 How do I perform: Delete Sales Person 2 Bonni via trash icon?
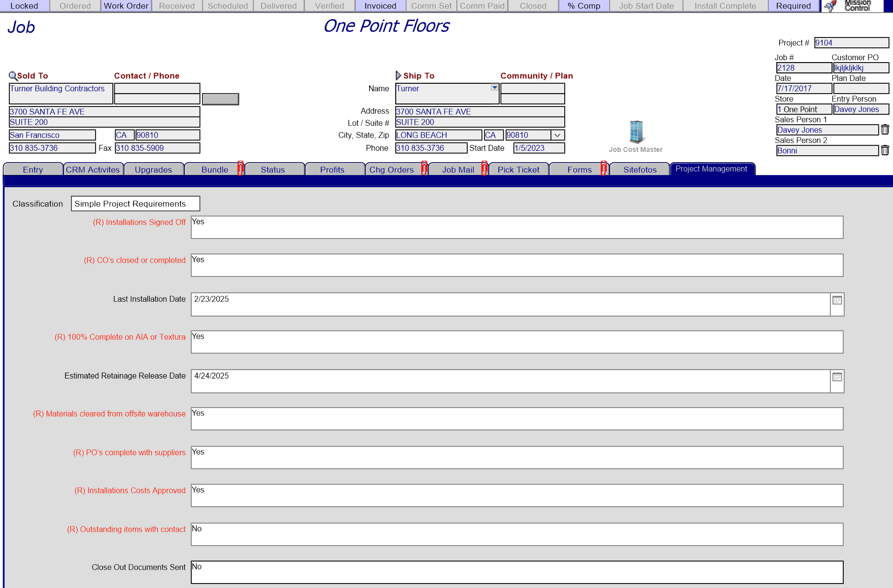885,149
